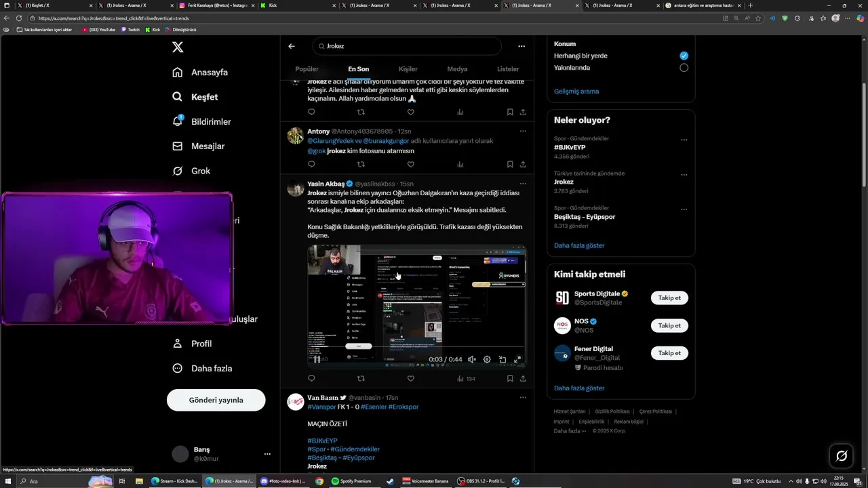Go to Anasayfa in sidebar
This screenshot has width=868, height=488.
pos(201,73)
